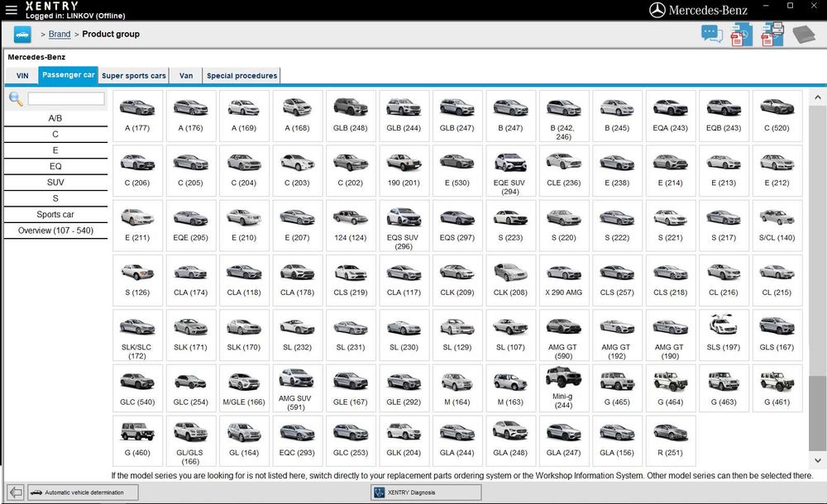The image size is (827, 504).
Task: Select the GLS (167) model tile
Action: (x=777, y=335)
